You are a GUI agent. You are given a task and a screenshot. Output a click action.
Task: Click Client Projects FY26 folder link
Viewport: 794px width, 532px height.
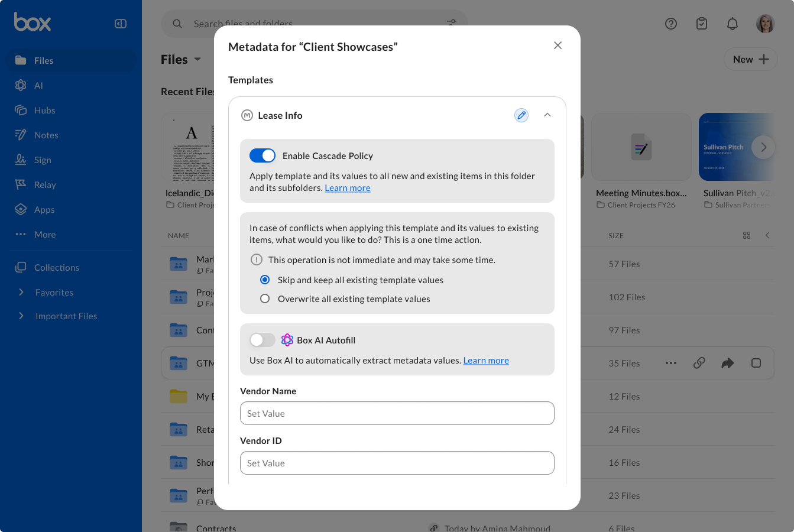pos(641,205)
